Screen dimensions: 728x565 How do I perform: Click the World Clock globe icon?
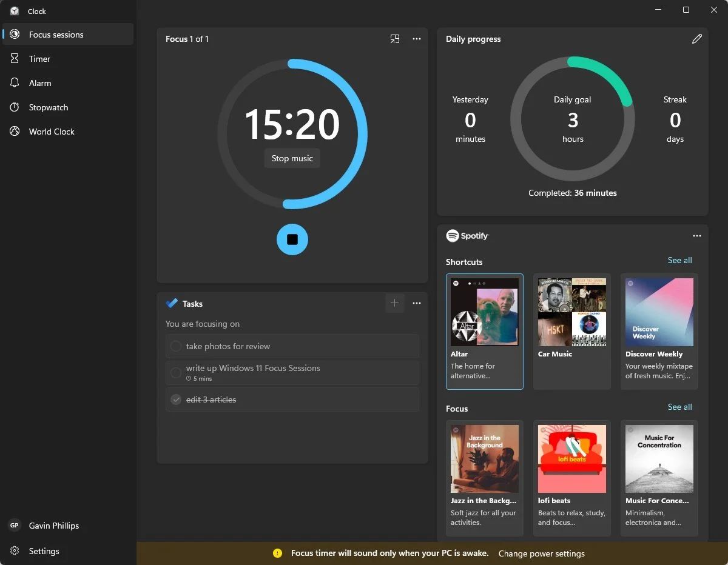tap(15, 132)
